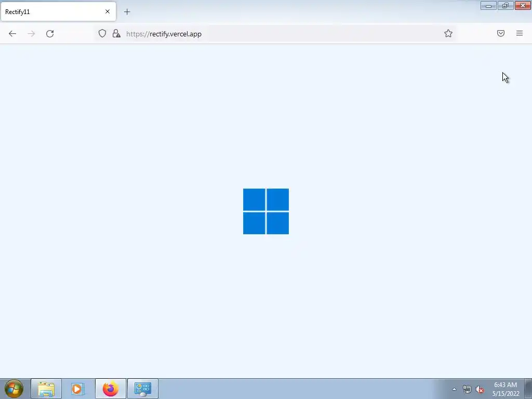Open Windows Explorer from taskbar
The image size is (532, 399).
pos(46,389)
